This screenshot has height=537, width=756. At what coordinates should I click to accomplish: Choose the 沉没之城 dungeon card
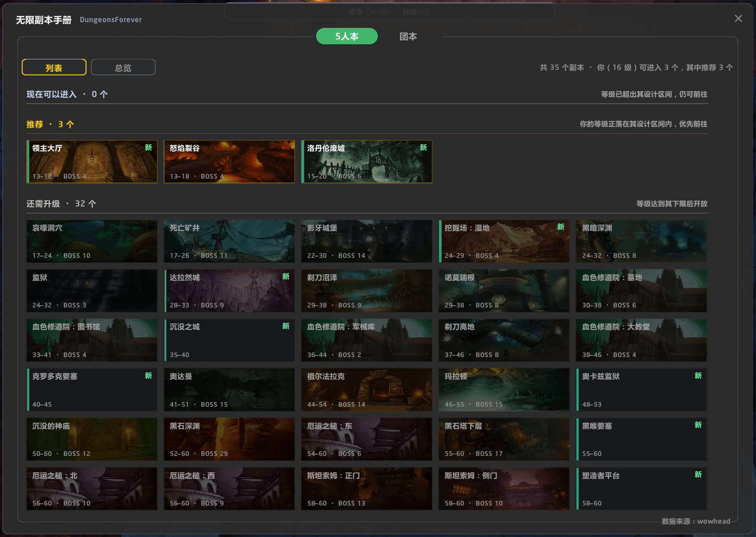(229, 340)
